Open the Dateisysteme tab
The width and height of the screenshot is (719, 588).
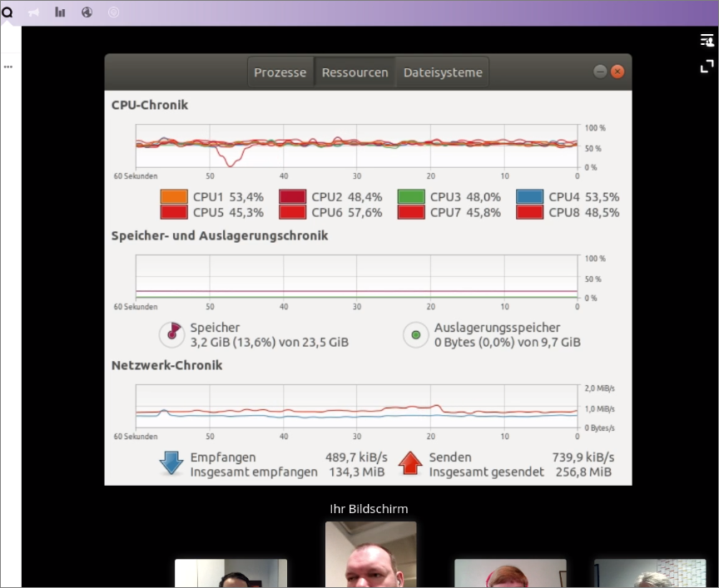pos(443,72)
